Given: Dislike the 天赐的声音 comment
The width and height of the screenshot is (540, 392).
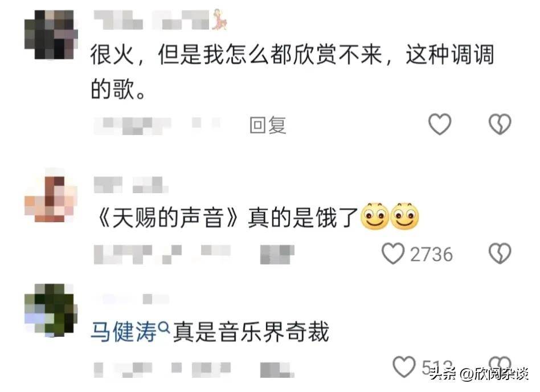Looking at the screenshot, I should (500, 254).
